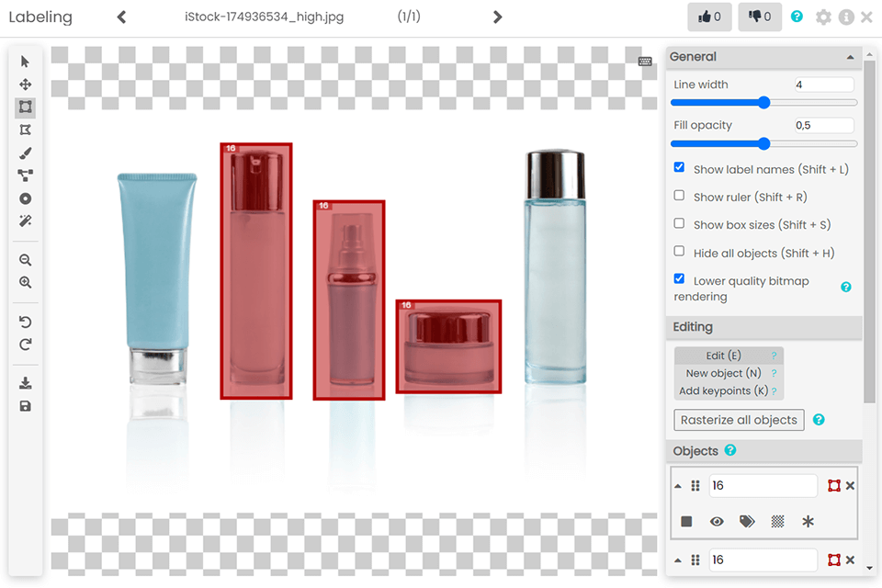Click the zoom out magnifier icon
Image resolution: width=882 pixels, height=588 pixels.
[x=26, y=261]
